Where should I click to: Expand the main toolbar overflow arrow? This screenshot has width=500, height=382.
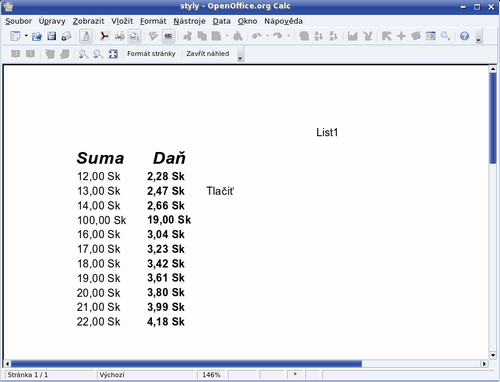[478, 36]
